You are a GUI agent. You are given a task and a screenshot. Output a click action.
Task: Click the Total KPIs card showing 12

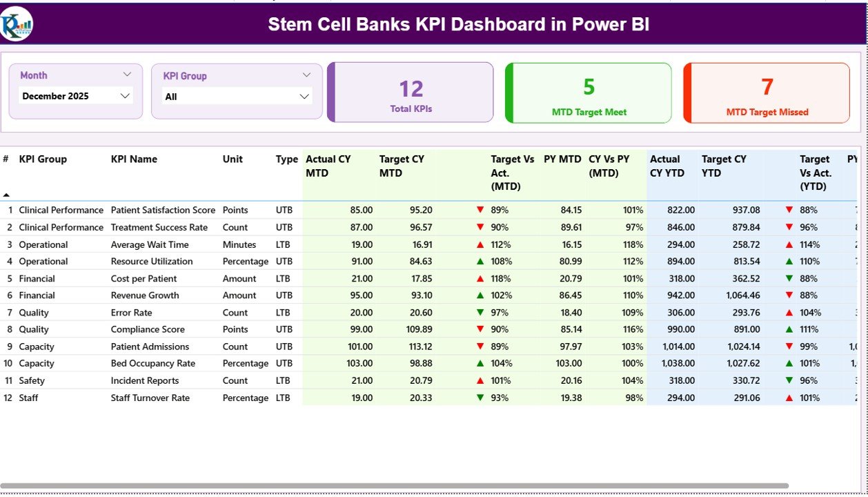pos(411,92)
